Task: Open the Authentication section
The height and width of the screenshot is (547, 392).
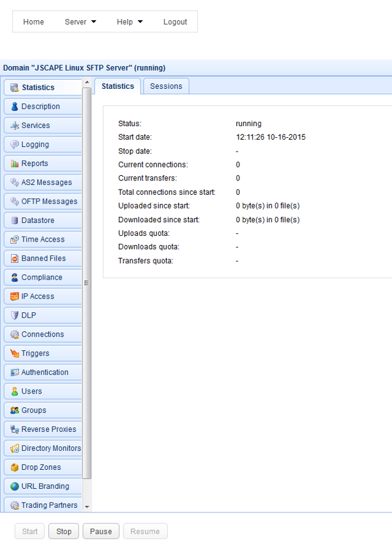Action: pos(44,373)
